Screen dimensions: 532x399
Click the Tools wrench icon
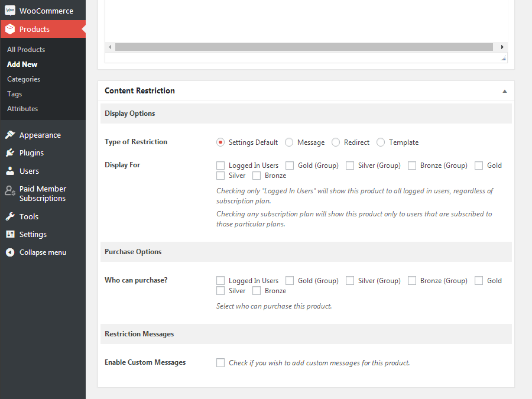[10, 216]
